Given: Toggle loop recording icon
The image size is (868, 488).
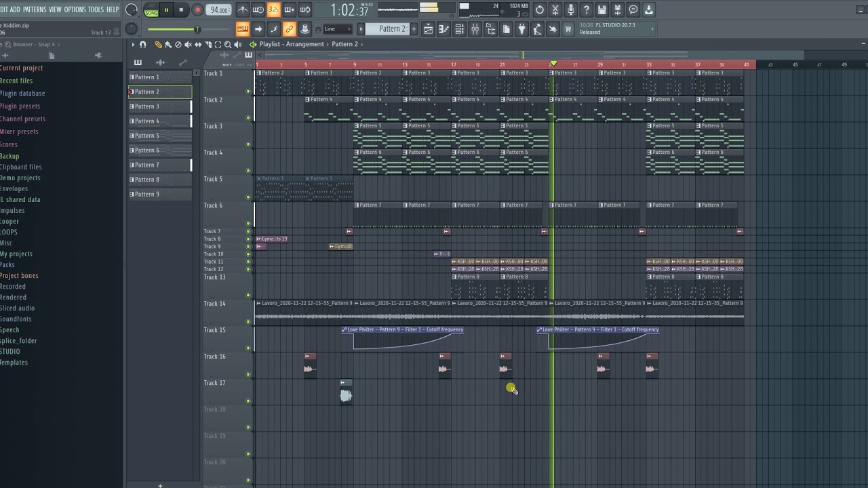Looking at the screenshot, I should point(305,9).
